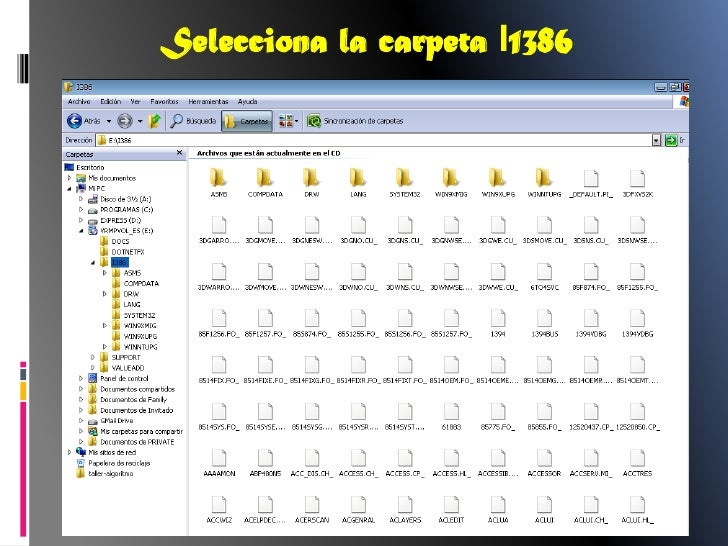Open the Views icon in toolbar

[285, 121]
